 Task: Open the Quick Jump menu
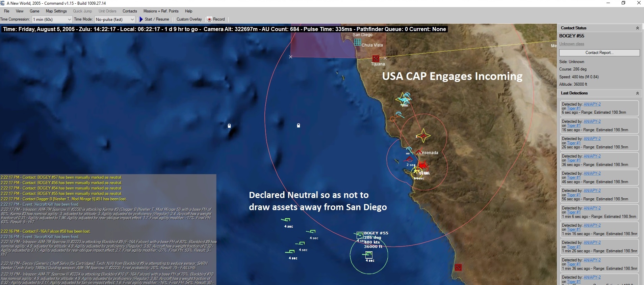(82, 11)
